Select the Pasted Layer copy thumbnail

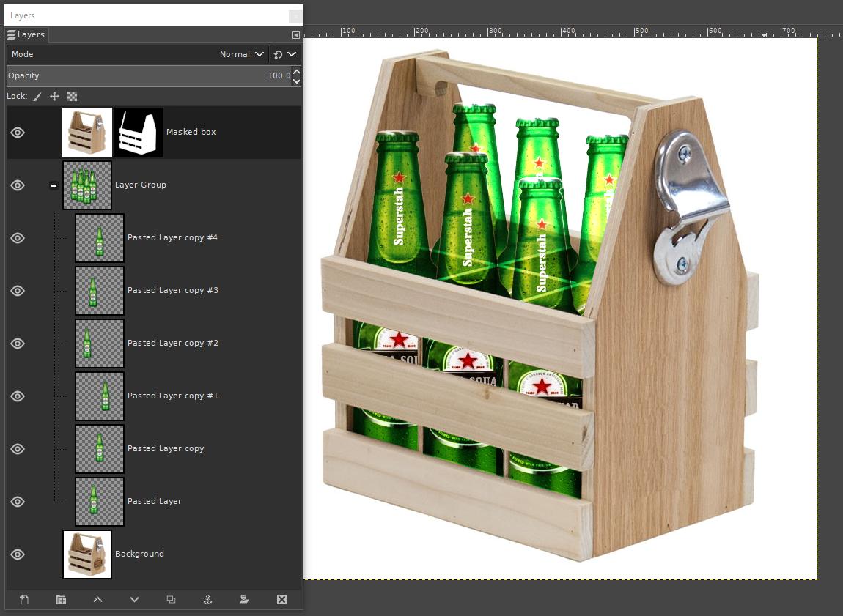point(100,449)
